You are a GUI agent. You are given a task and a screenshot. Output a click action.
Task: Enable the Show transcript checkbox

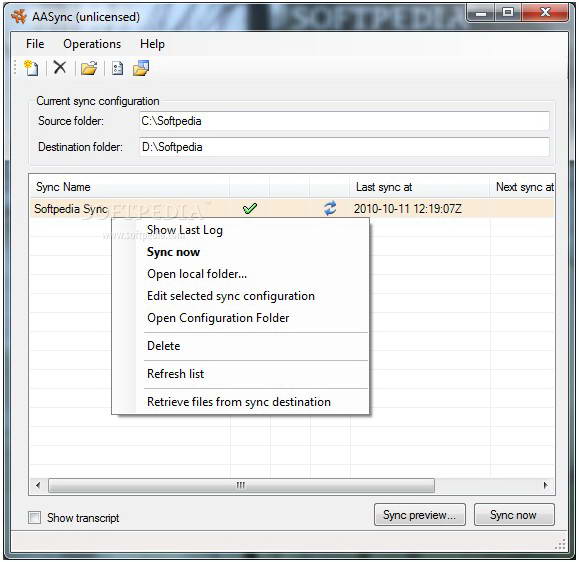click(x=35, y=517)
